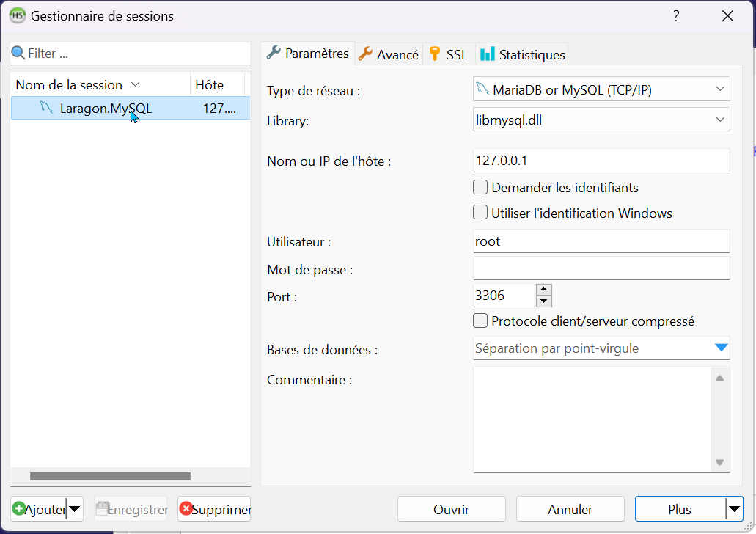Switch to the Avancé tab
This screenshot has width=756, height=534.
click(389, 54)
